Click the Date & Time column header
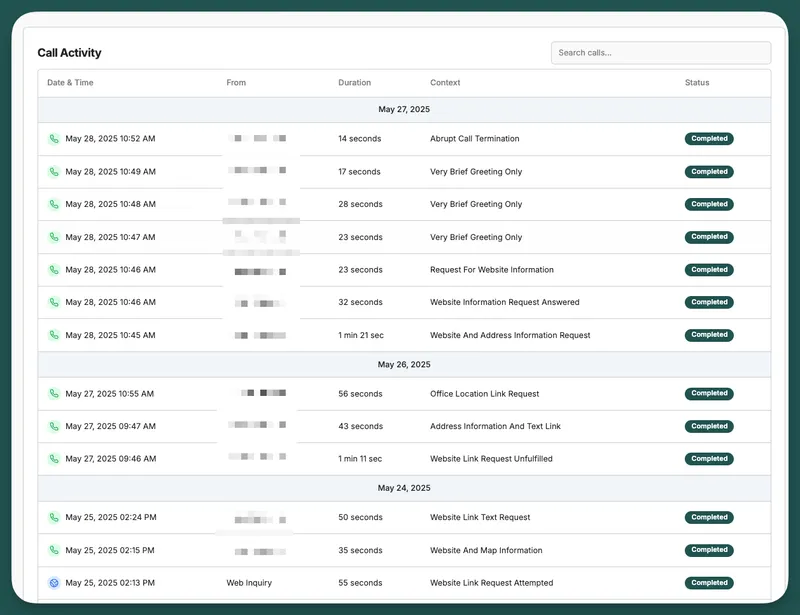 70,83
